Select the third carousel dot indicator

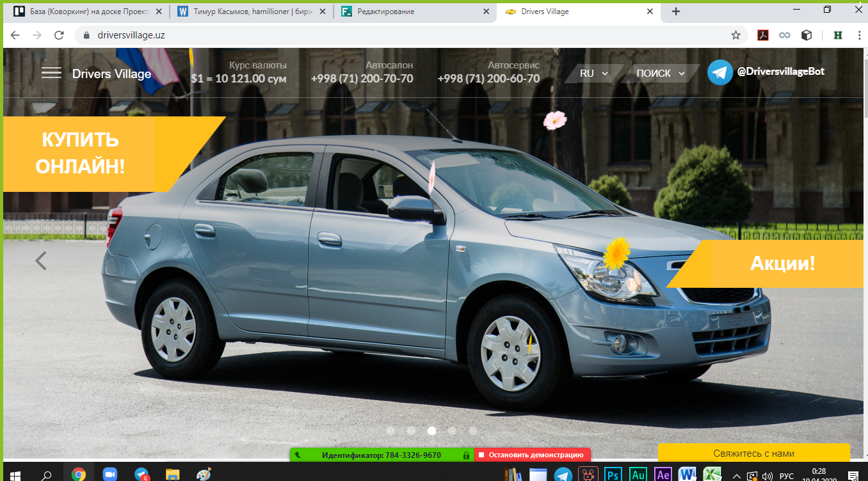431,431
